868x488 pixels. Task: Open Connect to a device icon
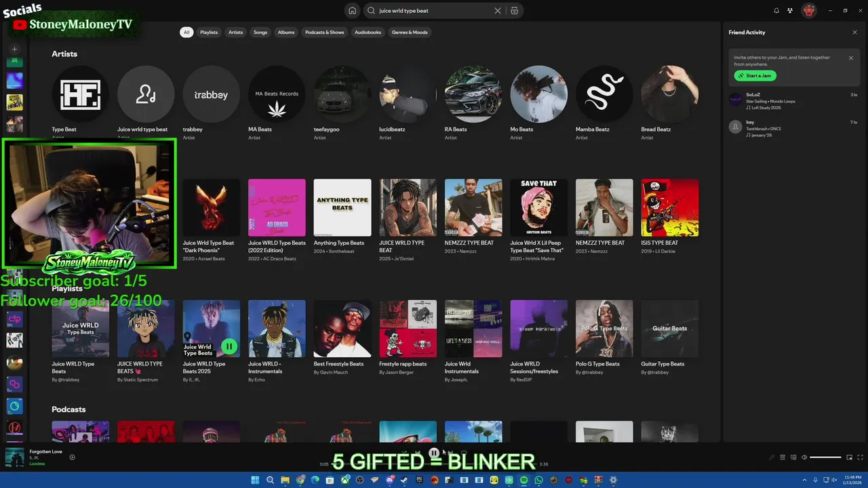[x=793, y=457]
